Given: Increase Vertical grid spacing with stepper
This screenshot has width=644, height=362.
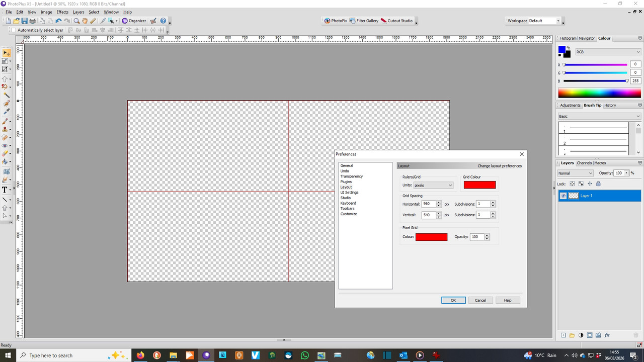Looking at the screenshot, I should click(x=439, y=213).
